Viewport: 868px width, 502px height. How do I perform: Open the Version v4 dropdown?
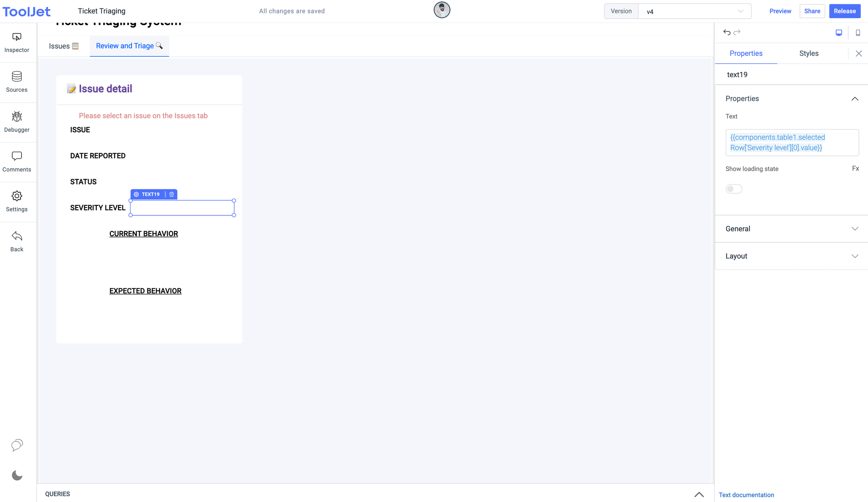tap(694, 11)
